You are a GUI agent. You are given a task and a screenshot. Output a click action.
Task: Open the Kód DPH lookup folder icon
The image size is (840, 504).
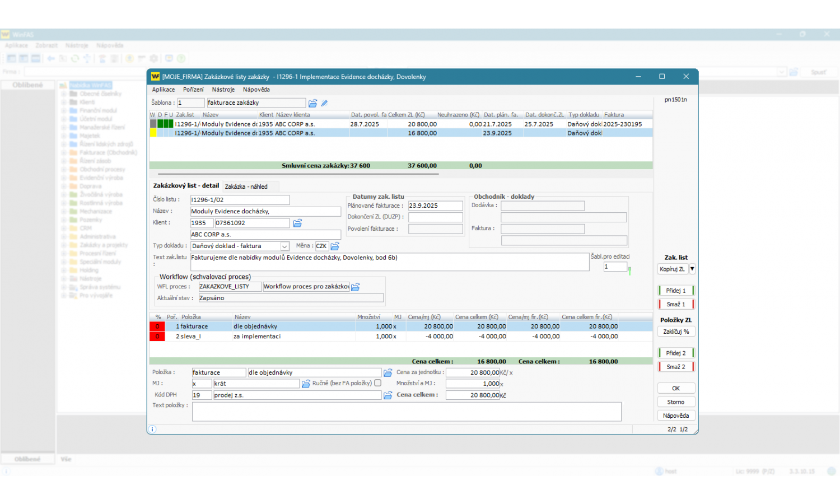(x=388, y=395)
